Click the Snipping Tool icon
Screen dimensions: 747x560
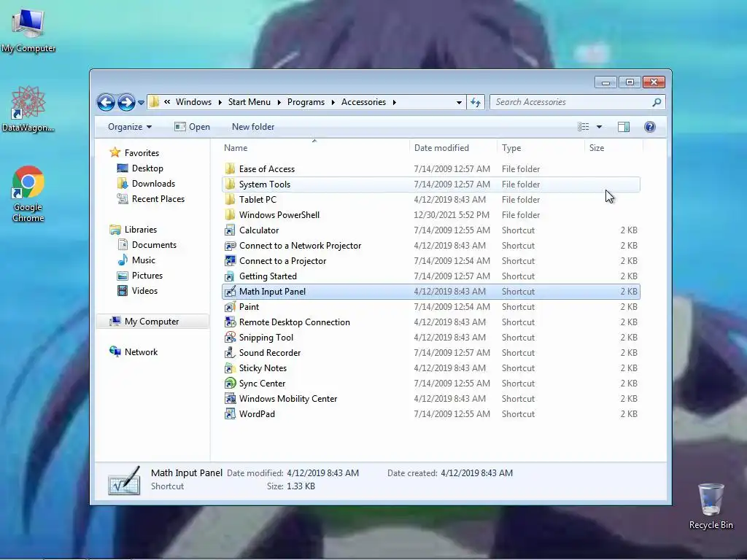[230, 338]
